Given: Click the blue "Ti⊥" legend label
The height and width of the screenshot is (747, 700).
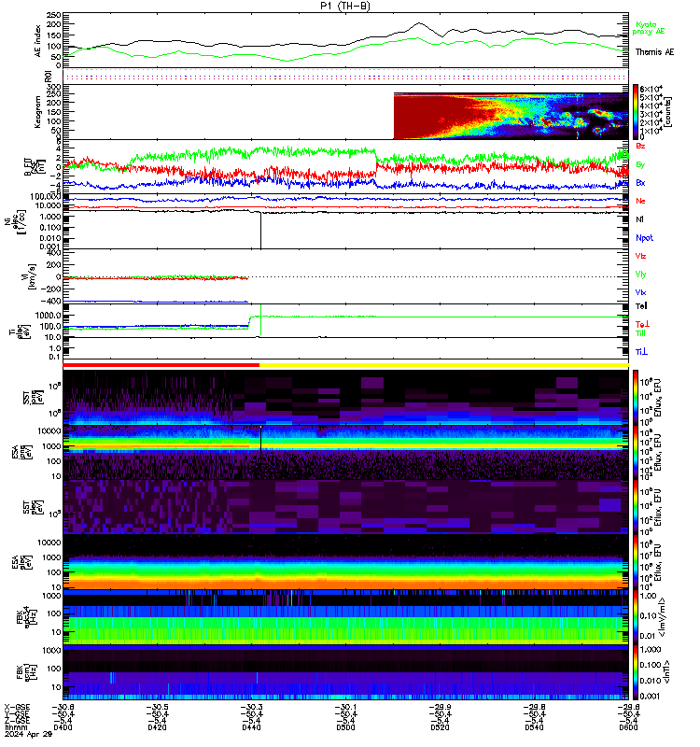Looking at the screenshot, I should [641, 352].
